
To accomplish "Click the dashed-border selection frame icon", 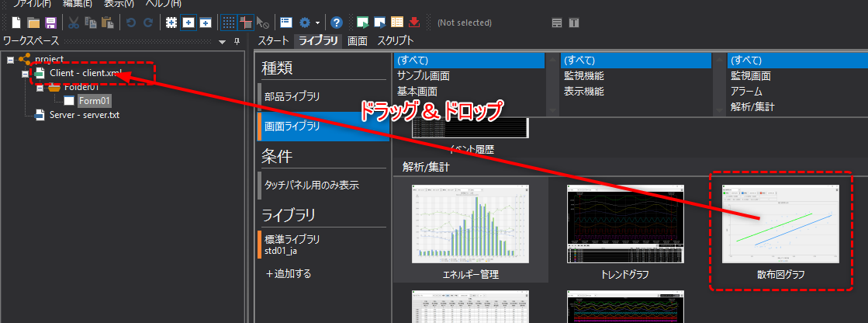I will [x=171, y=23].
